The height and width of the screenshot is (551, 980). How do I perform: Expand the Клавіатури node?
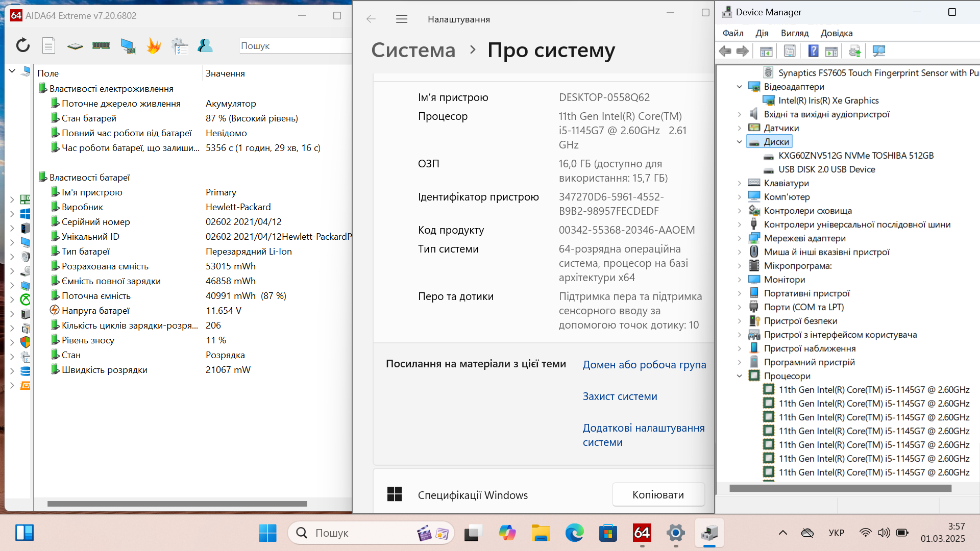coord(739,183)
